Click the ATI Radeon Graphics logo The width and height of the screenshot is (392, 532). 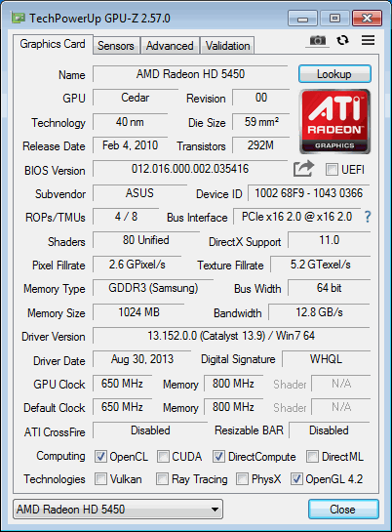(334, 121)
